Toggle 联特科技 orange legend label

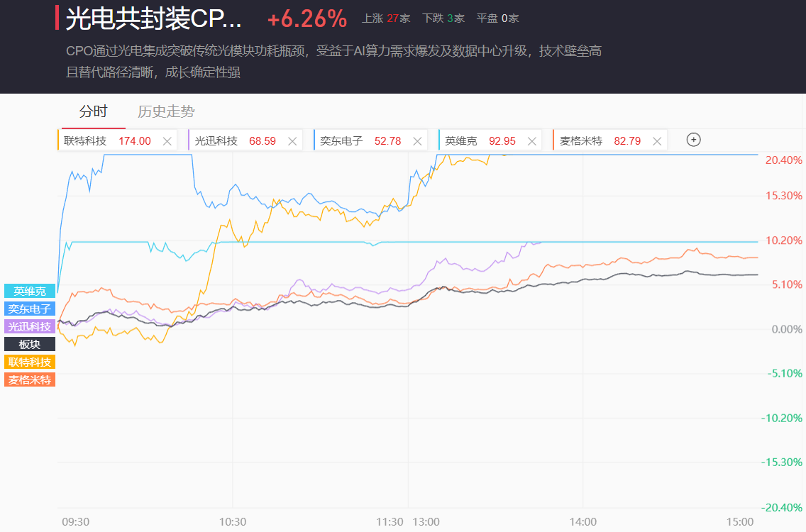pos(29,362)
